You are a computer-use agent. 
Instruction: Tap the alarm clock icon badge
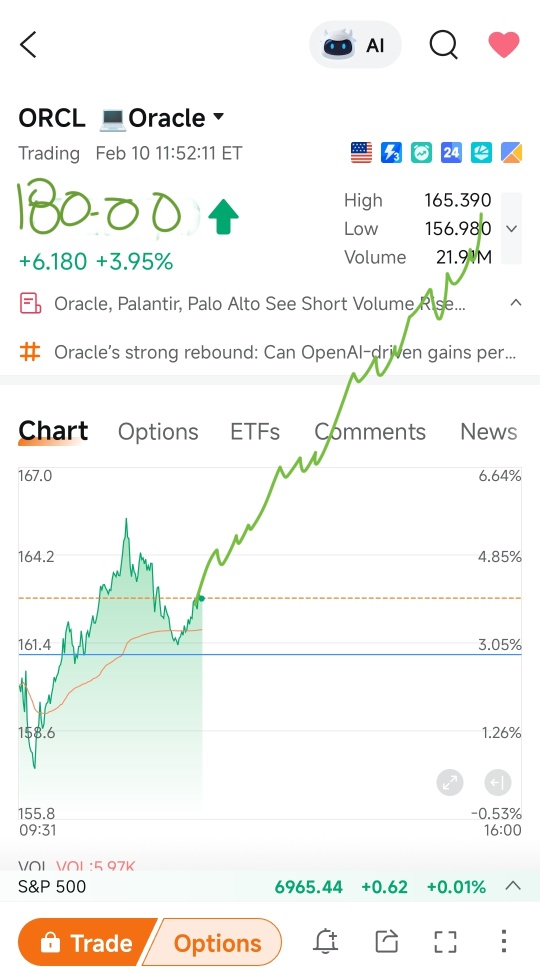click(421, 152)
